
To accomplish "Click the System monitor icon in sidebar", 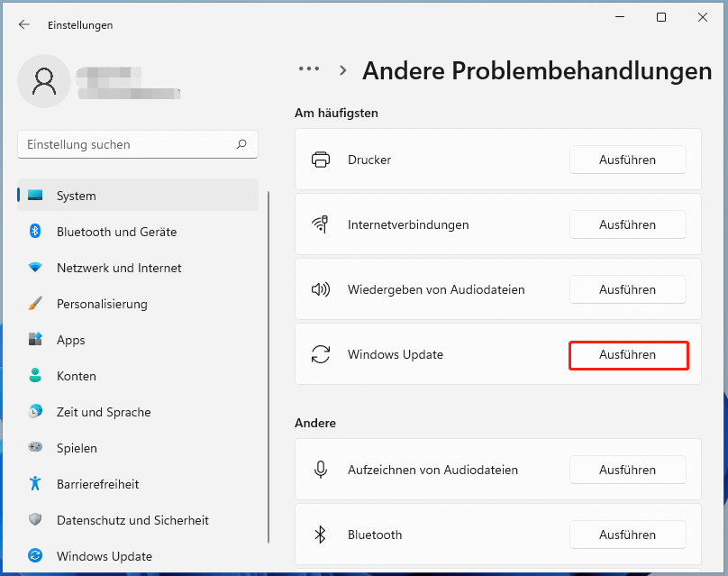I will tap(35, 196).
